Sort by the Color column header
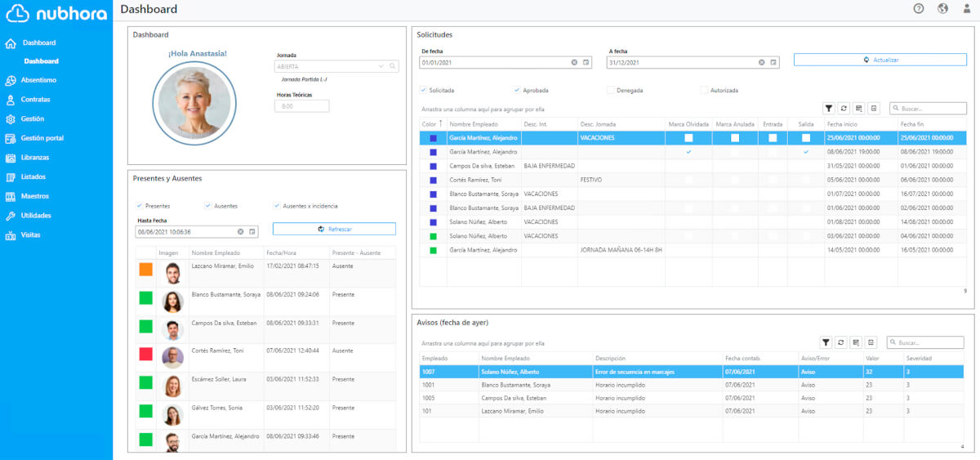 pos(433,123)
